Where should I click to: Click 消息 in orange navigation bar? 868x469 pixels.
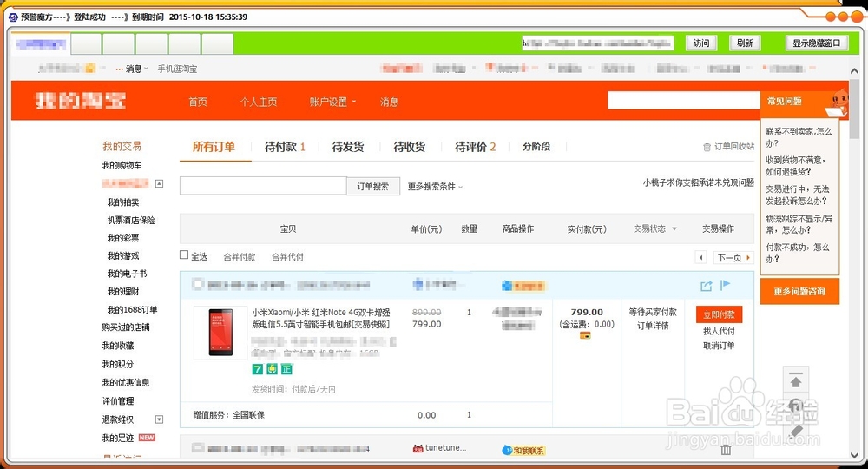click(389, 102)
